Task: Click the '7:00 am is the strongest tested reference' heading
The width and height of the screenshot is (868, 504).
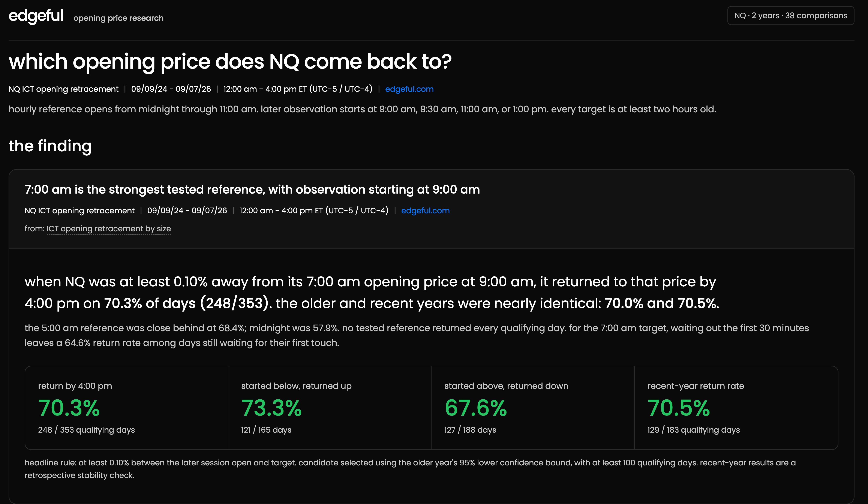Action: tap(252, 190)
